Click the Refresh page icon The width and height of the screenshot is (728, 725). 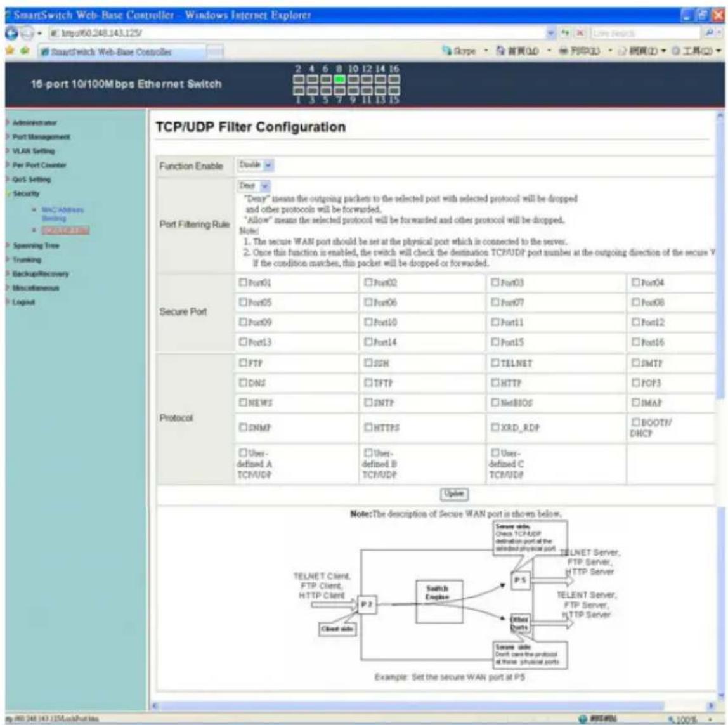566,33
